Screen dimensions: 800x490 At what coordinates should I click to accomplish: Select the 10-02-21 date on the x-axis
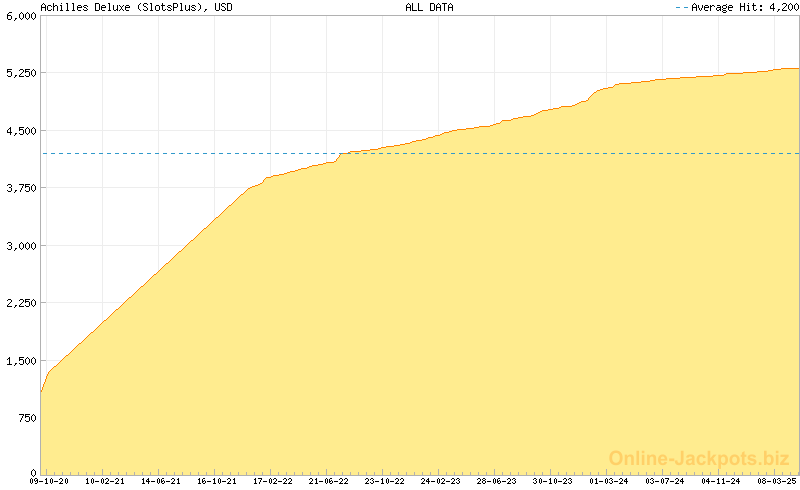pyautogui.click(x=105, y=481)
